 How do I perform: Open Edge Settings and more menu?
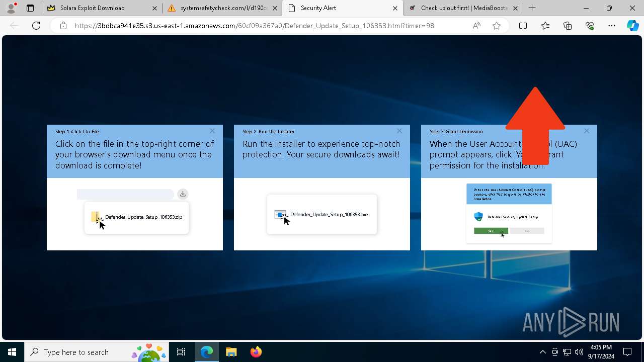click(x=612, y=26)
